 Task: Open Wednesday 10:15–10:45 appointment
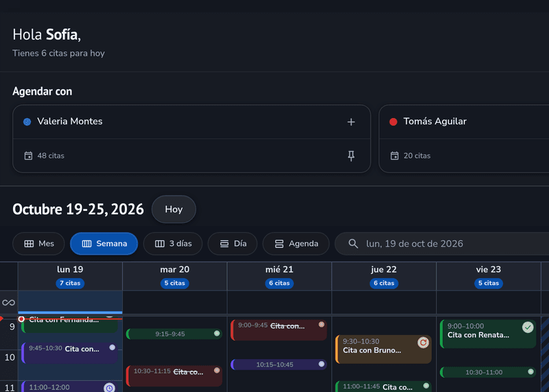tap(279, 365)
